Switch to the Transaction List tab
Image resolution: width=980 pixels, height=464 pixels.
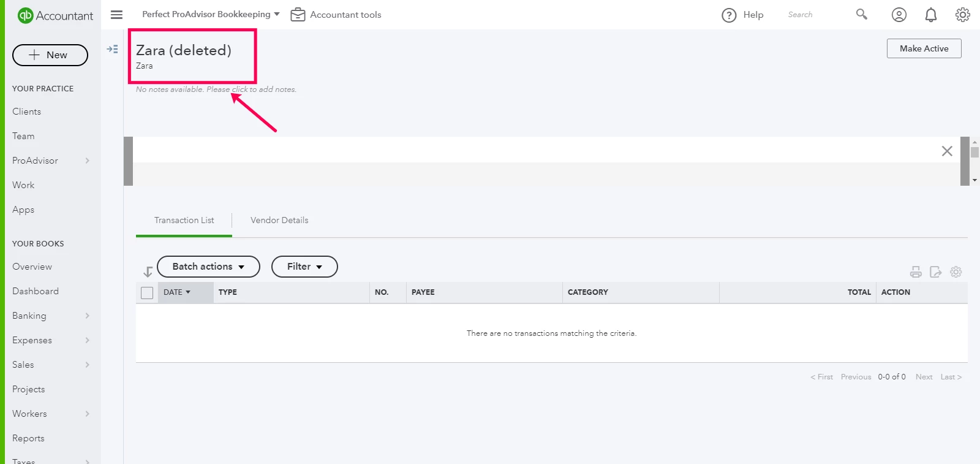(x=184, y=221)
